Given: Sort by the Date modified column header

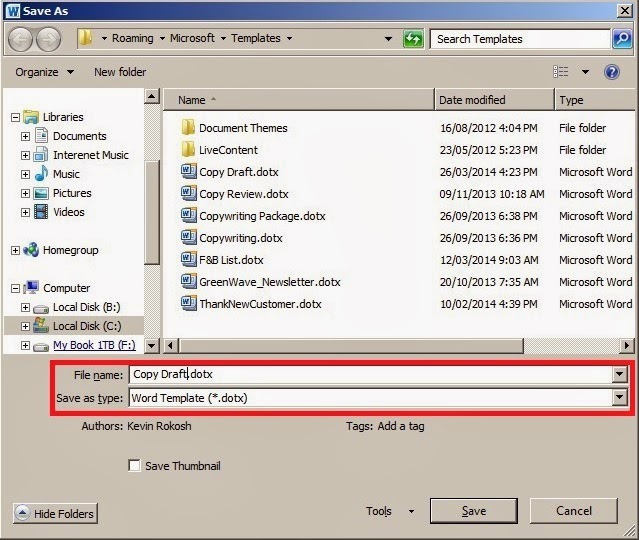Looking at the screenshot, I should 495,100.
